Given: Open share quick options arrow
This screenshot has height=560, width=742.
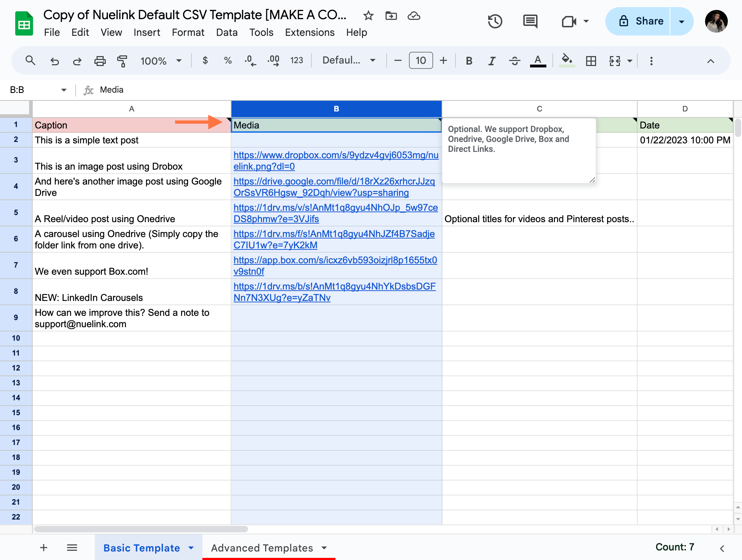Looking at the screenshot, I should click(x=682, y=21).
